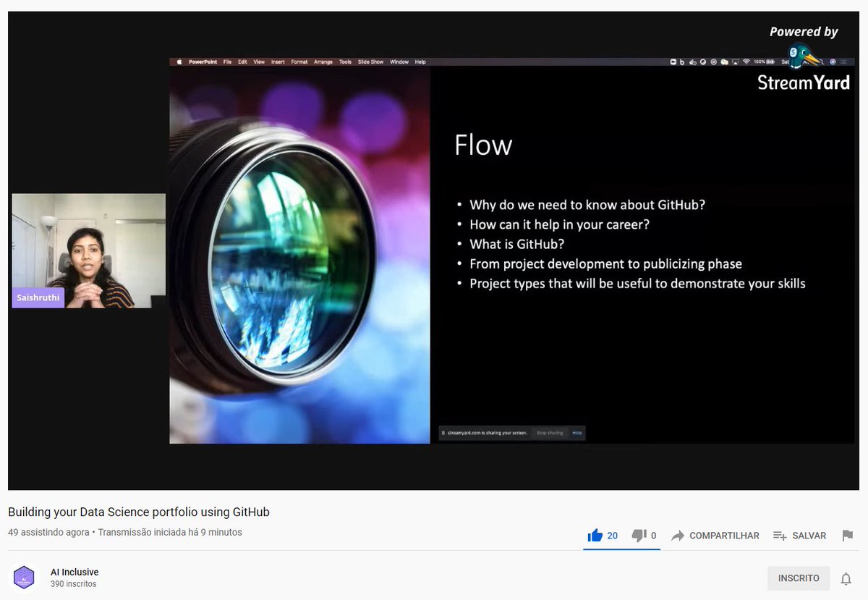Screen dimensions: 868x600
Task: Click the Apple logo in the shared screen
Action: (179, 62)
